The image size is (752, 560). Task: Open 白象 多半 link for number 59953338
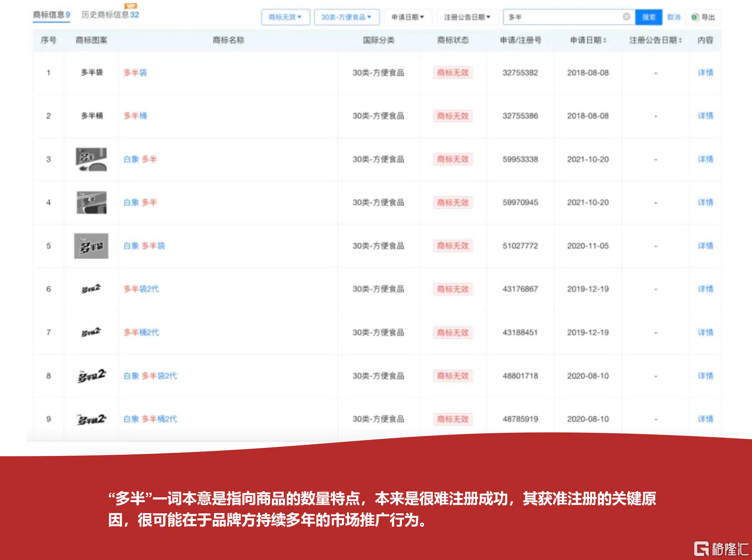click(x=140, y=159)
